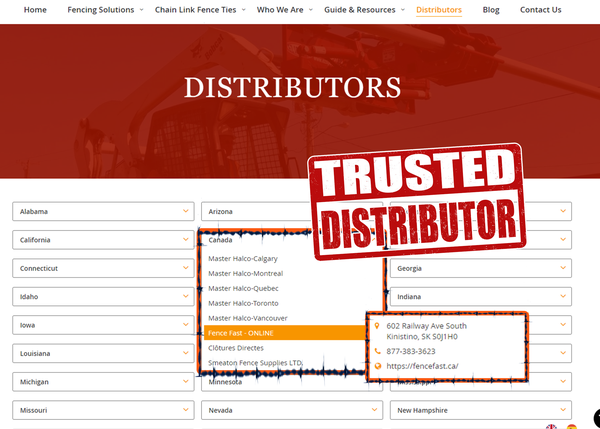This screenshot has width=600, height=429.
Task: Open the Contact Us page
Action: point(540,10)
